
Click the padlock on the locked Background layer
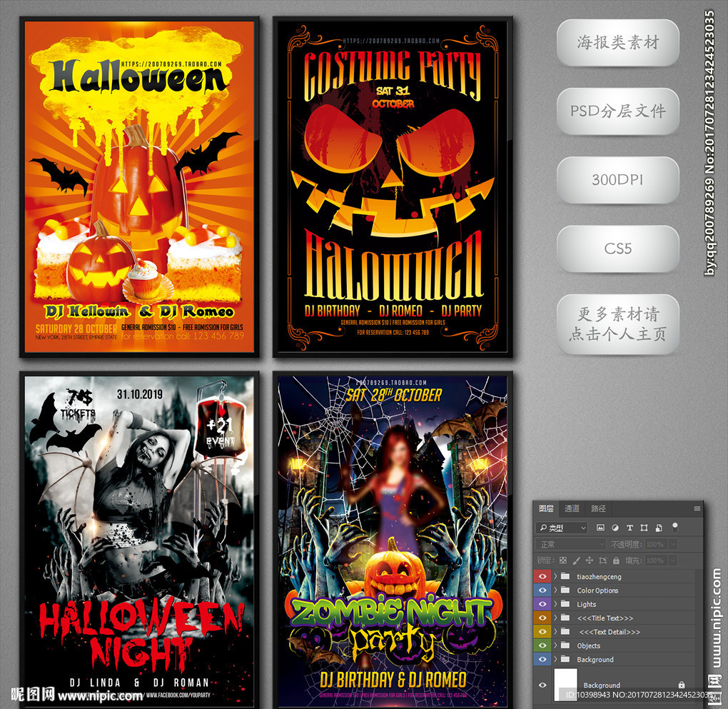click(x=682, y=685)
